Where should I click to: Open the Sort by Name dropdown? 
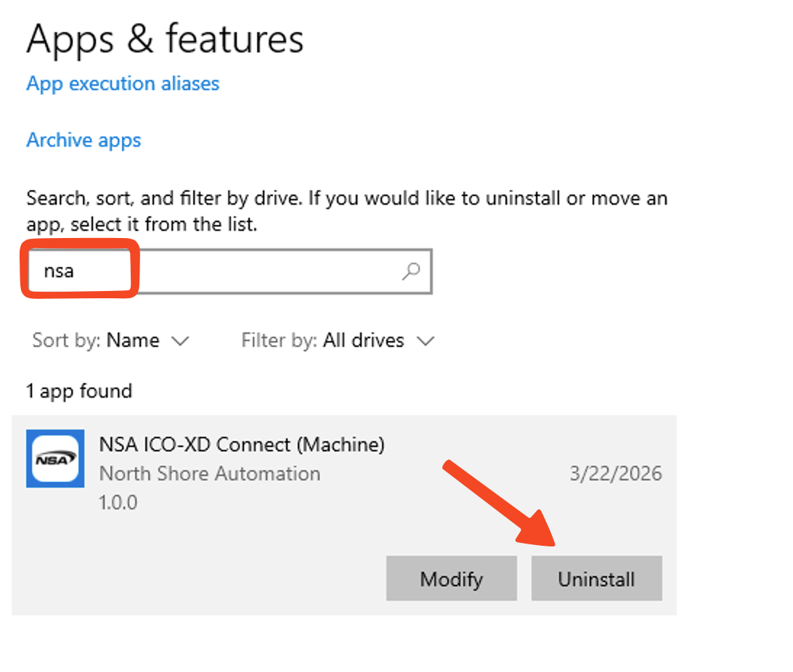click(x=110, y=340)
